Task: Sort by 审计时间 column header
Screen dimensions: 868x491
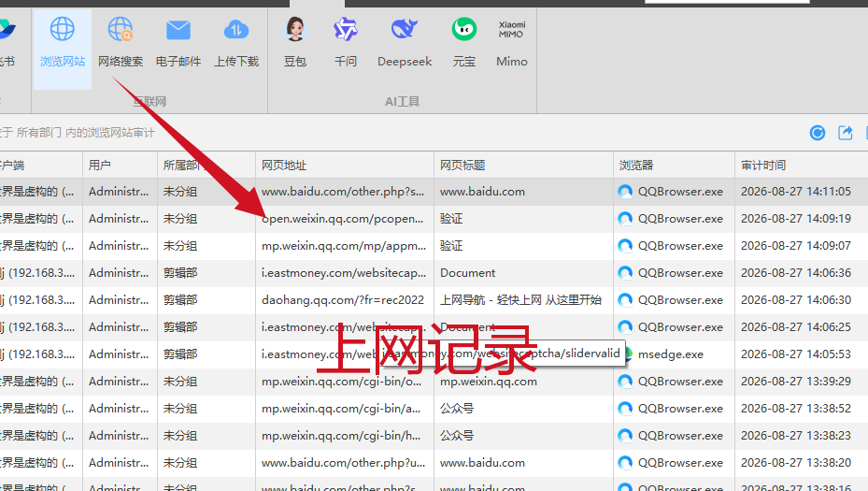Action: click(x=801, y=166)
